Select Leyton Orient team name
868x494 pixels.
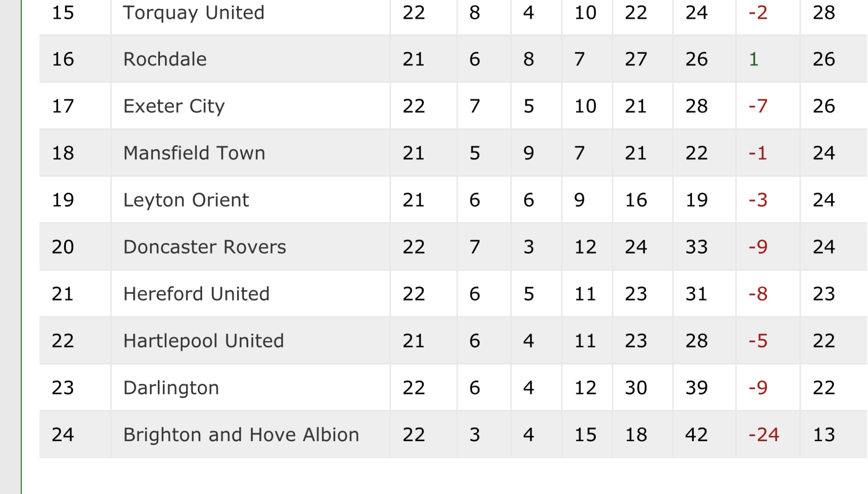pos(186,200)
